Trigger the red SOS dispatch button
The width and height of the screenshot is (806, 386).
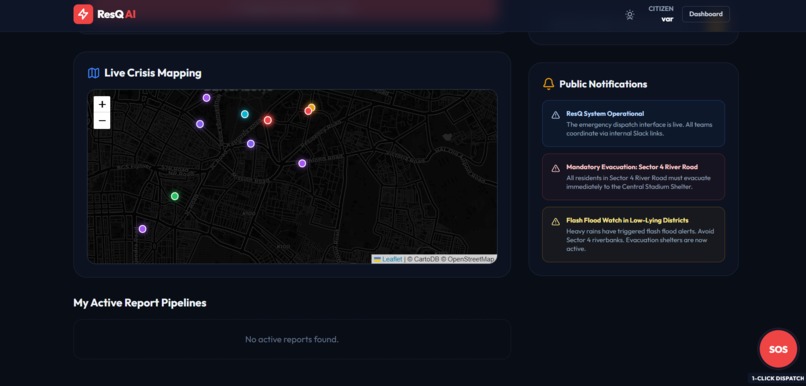pyautogui.click(x=778, y=350)
